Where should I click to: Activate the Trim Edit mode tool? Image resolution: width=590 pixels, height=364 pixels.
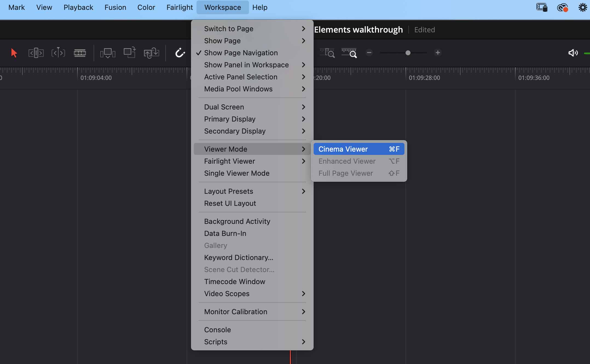pyautogui.click(x=36, y=53)
